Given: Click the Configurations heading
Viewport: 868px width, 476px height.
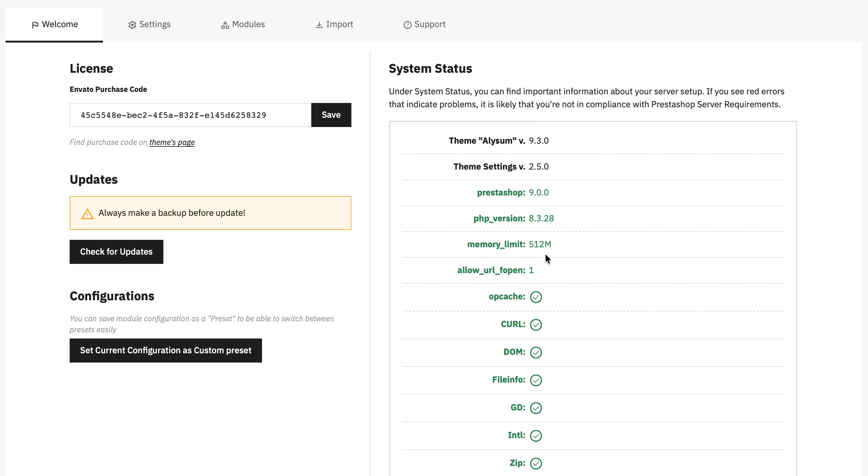Looking at the screenshot, I should (112, 296).
